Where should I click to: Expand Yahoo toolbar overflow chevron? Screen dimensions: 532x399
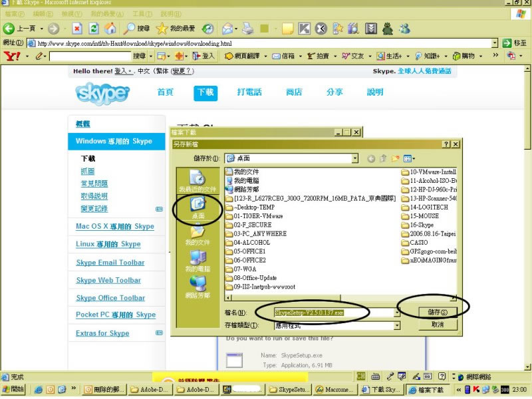click(x=495, y=55)
